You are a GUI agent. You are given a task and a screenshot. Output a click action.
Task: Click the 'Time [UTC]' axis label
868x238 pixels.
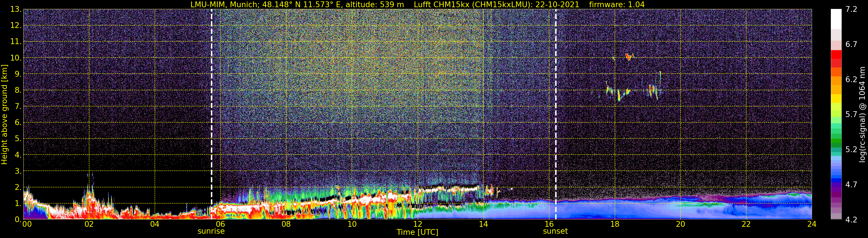click(x=417, y=232)
